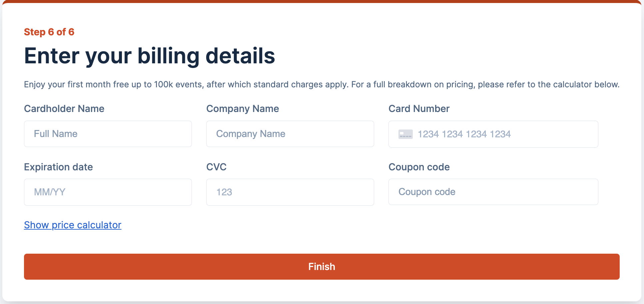Click the credit card icon in Card Number field

coord(405,134)
